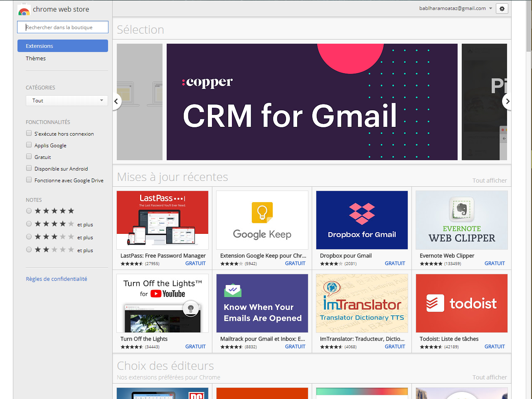Click Extension Google Keep pour Chr... title

(263, 255)
